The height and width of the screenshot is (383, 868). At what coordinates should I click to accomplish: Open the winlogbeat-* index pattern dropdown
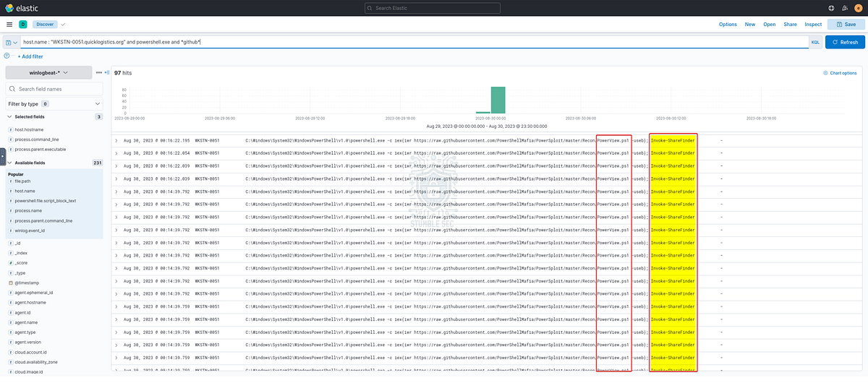tap(48, 73)
